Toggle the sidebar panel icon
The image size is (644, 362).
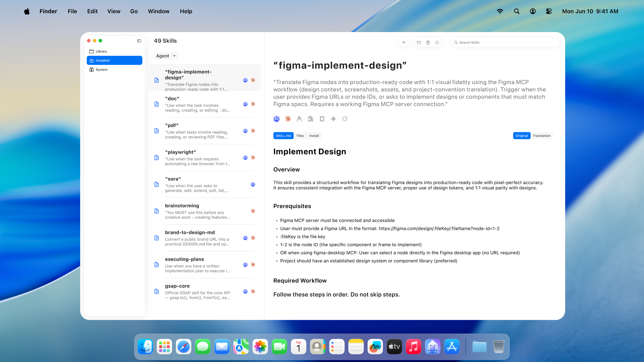tap(139, 41)
